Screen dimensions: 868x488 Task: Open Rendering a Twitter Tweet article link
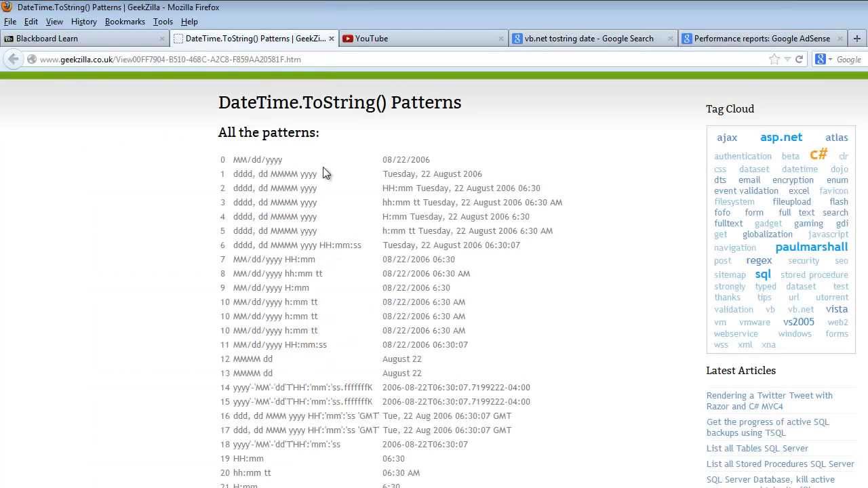click(x=769, y=401)
